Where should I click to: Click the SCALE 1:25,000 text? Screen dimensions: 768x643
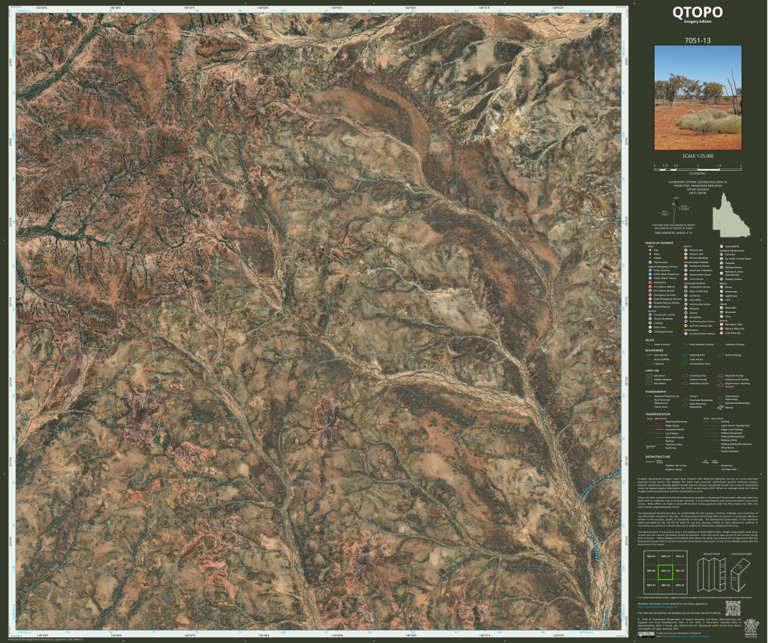coord(698,156)
